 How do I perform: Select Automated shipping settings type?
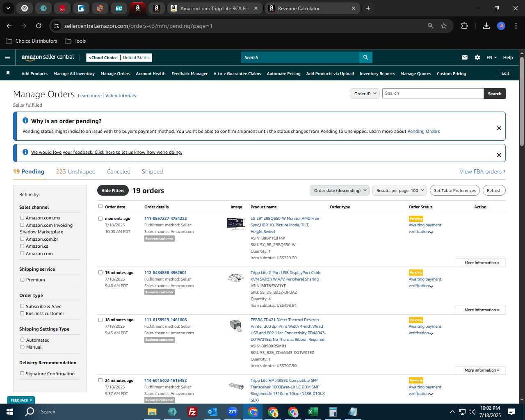point(22,340)
